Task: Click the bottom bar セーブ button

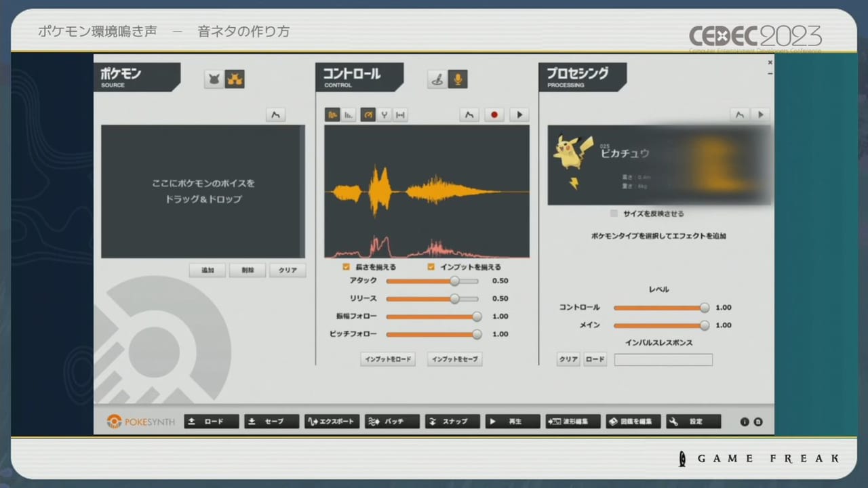Action: pyautogui.click(x=272, y=422)
